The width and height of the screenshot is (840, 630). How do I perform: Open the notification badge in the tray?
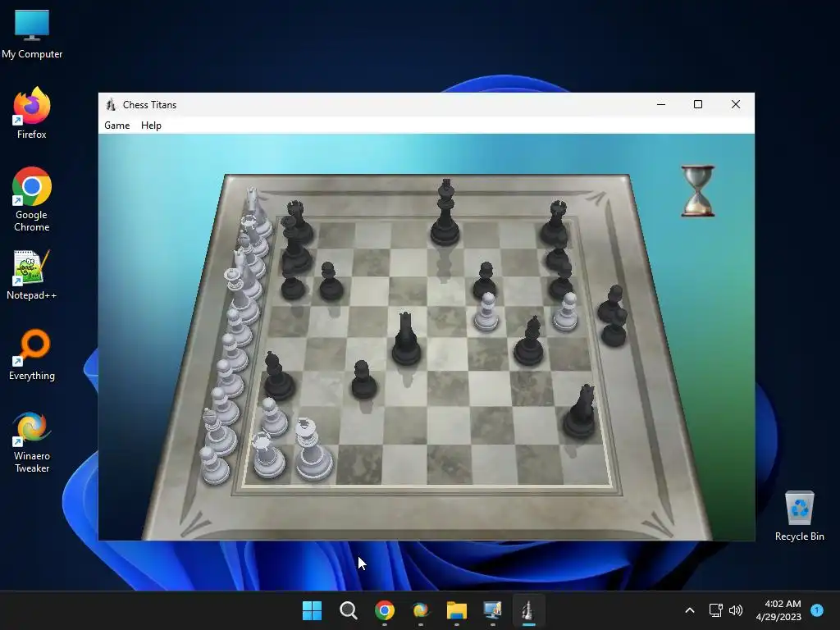point(817,610)
